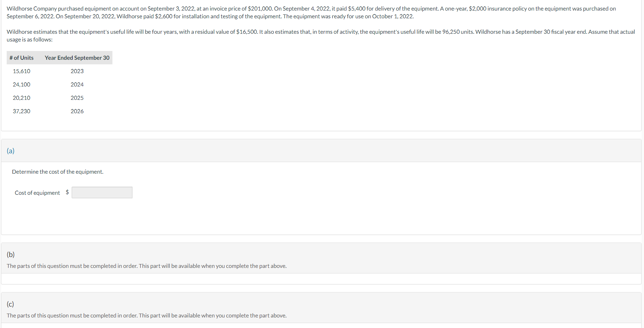
Task: Click the year 2026 in the table
Action: (x=77, y=111)
